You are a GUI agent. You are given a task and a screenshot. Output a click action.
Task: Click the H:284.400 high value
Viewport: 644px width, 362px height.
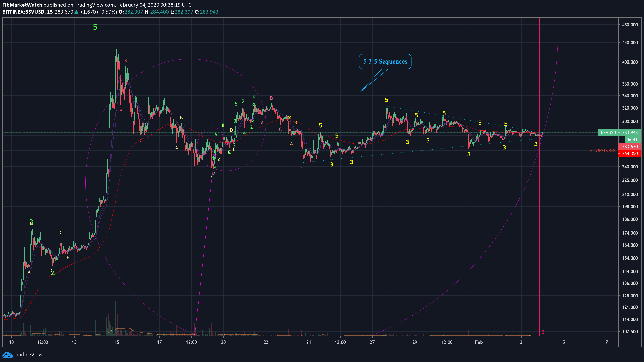pos(157,12)
